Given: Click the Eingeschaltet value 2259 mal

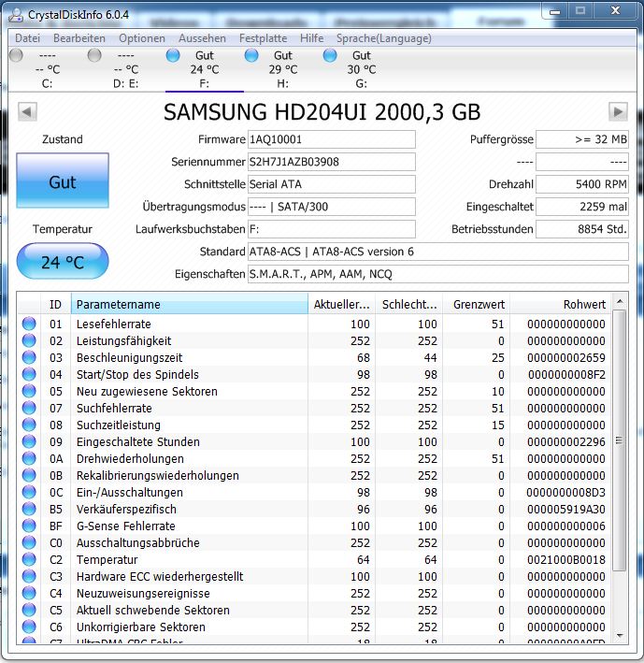Looking at the screenshot, I should click(582, 207).
